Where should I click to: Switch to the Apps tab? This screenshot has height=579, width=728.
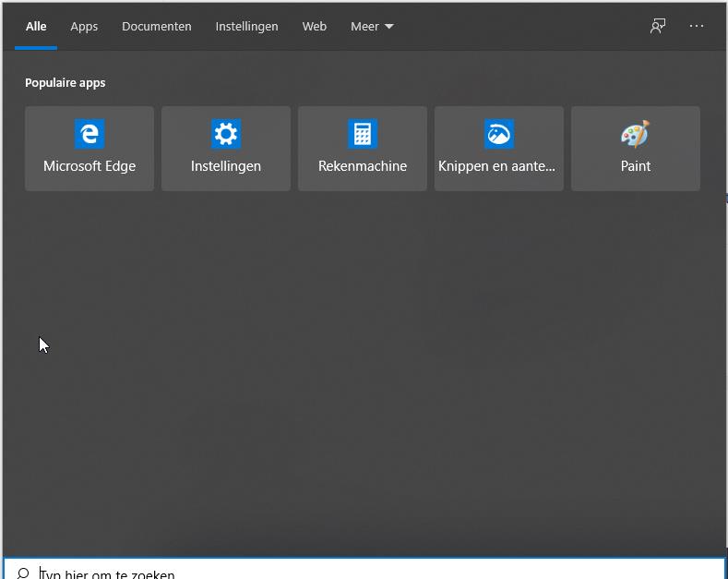point(84,27)
